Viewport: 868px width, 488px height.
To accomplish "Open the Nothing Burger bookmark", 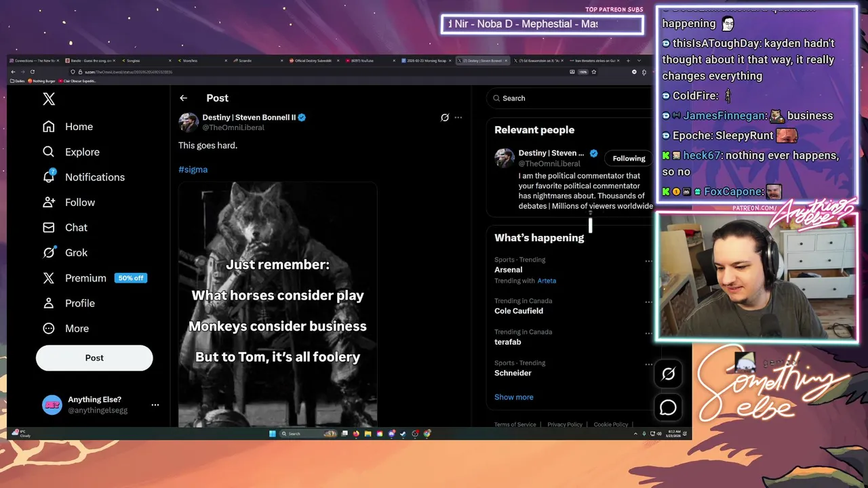I will click(42, 81).
